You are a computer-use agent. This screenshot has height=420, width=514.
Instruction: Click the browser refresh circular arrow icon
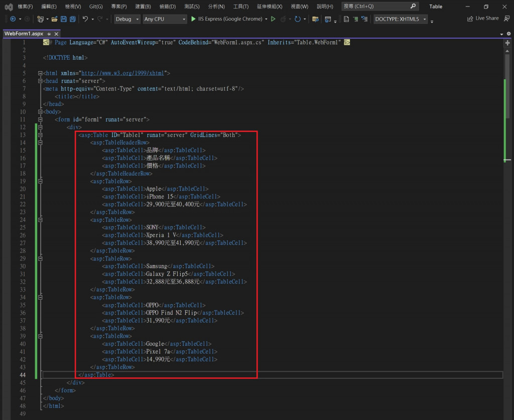(x=297, y=19)
